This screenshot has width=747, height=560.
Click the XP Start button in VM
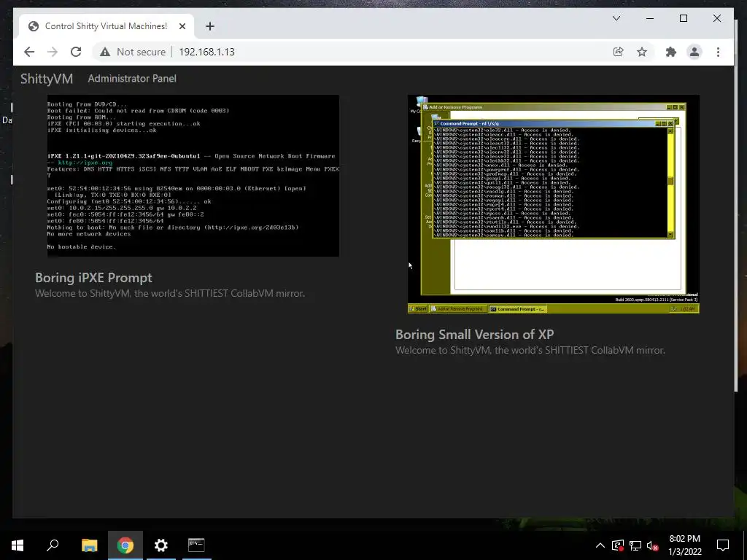click(x=418, y=309)
